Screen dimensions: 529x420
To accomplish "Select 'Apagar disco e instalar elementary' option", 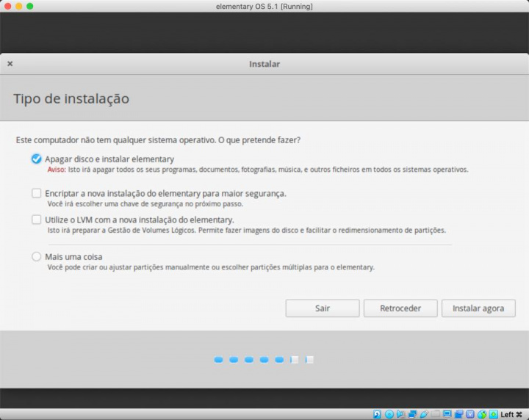I will click(37, 159).
